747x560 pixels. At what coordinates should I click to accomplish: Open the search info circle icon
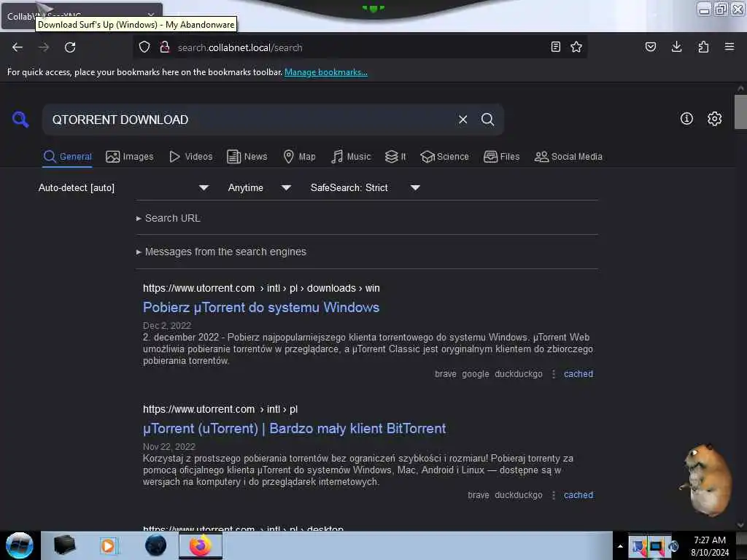pyautogui.click(x=686, y=119)
